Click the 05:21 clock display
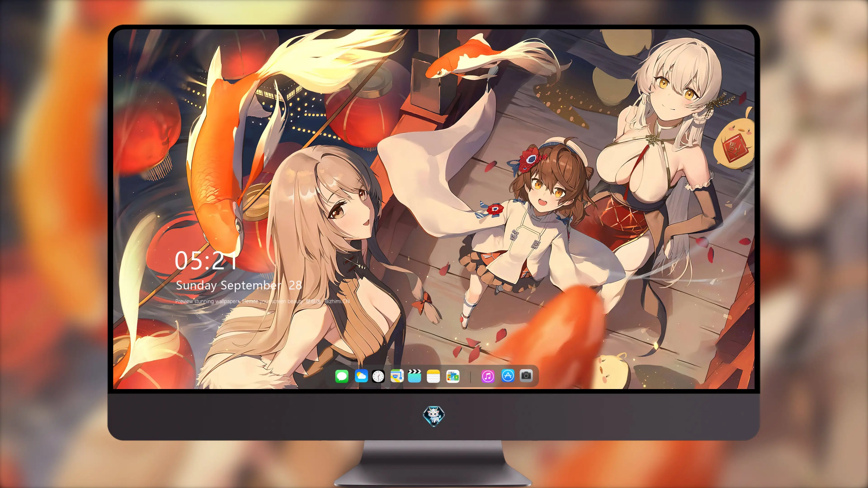This screenshot has width=868, height=488. (206, 261)
